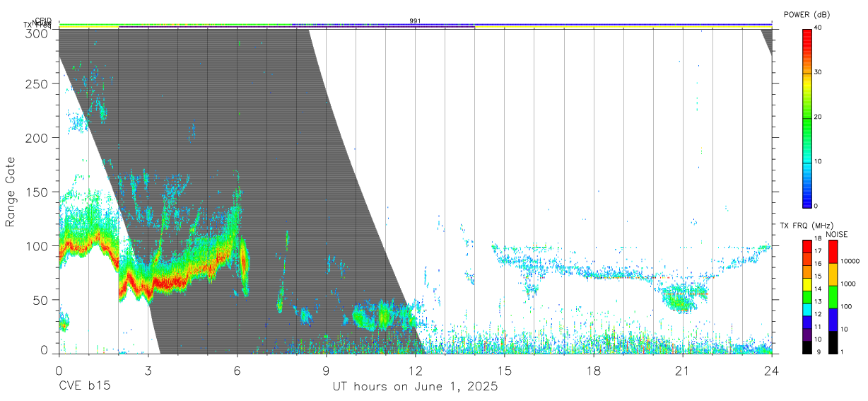Select the 24 tick on UT hours axis
The height and width of the screenshot is (401, 868).
coord(772,370)
